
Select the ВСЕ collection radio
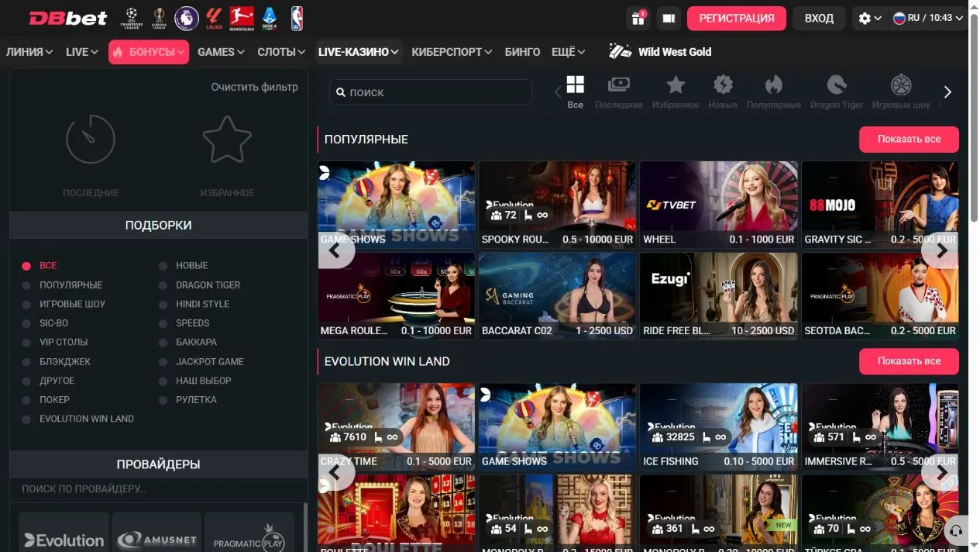click(x=26, y=266)
